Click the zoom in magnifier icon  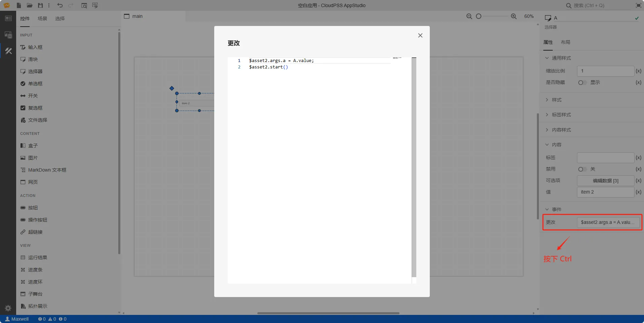click(514, 16)
